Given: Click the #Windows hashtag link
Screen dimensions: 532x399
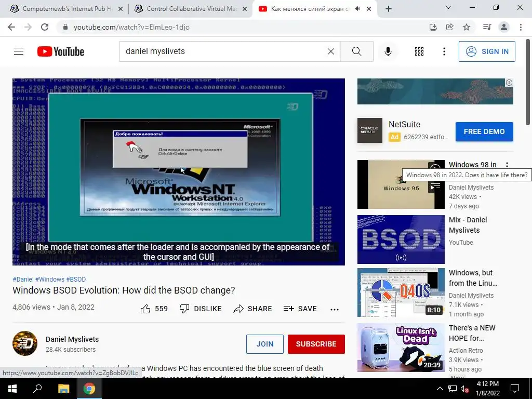Looking at the screenshot, I should tap(50, 279).
